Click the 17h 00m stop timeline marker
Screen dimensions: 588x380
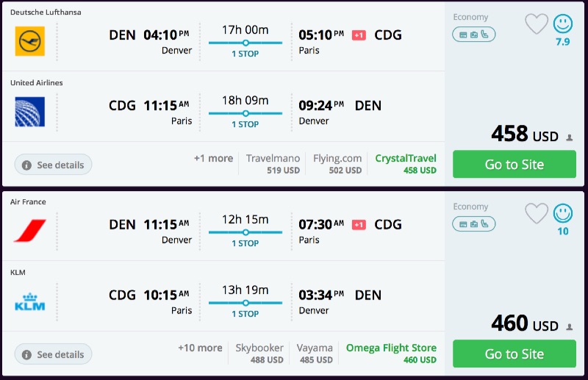tap(245, 43)
